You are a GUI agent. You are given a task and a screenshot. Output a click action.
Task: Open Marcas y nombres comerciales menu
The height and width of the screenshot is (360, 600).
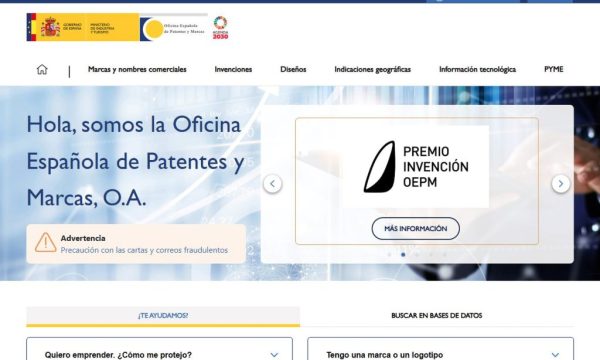click(x=137, y=69)
